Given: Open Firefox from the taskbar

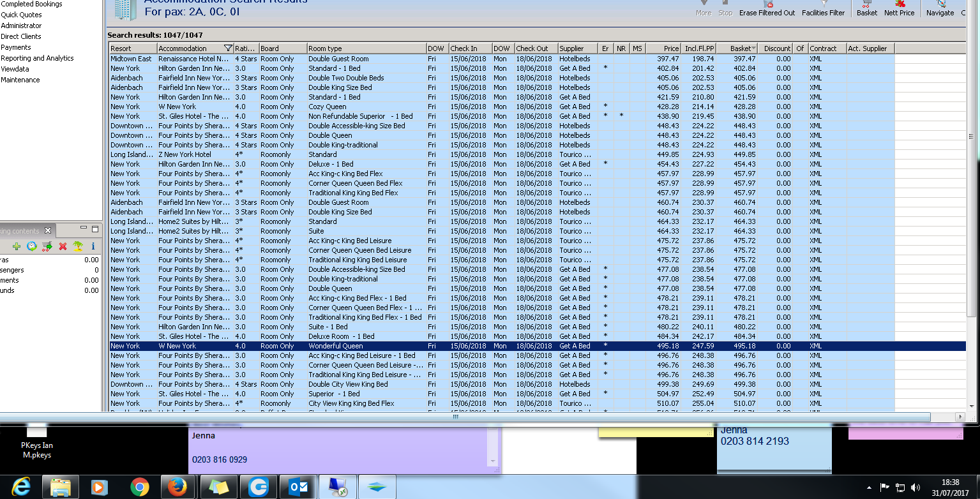Looking at the screenshot, I should [x=179, y=487].
